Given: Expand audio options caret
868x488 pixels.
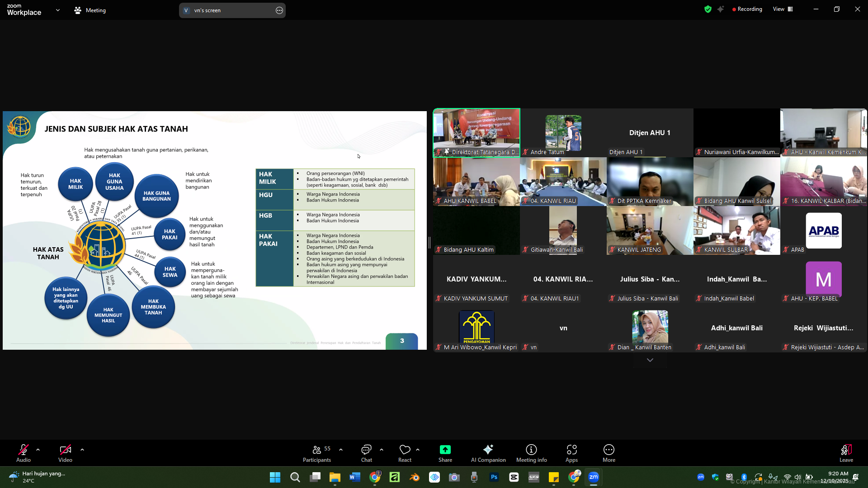Looking at the screenshot, I should pyautogui.click(x=38, y=450).
